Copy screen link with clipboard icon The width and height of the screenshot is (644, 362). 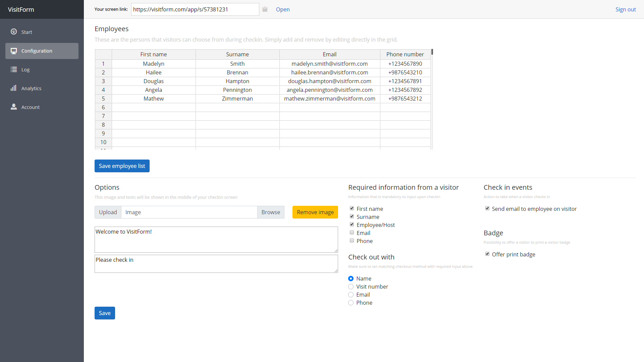(x=265, y=9)
